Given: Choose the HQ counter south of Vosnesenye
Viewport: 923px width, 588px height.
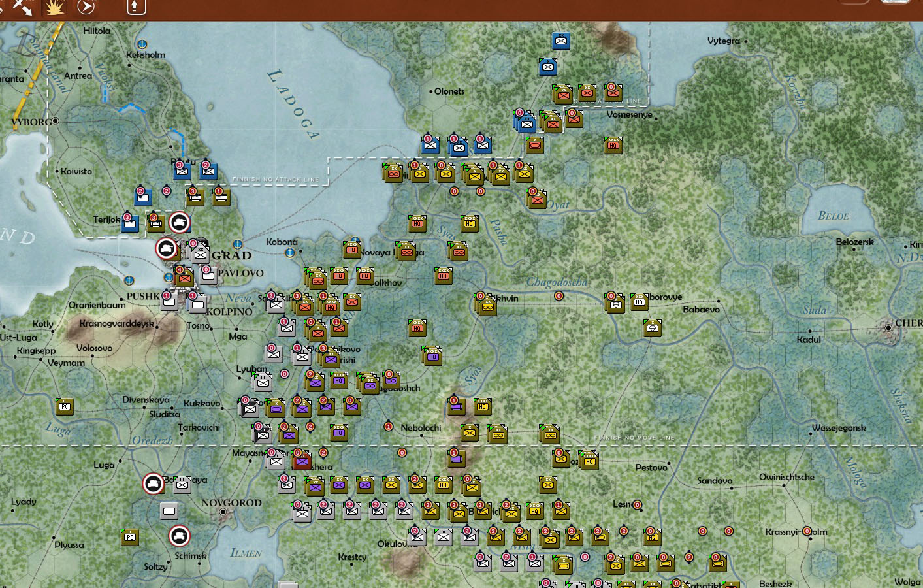Looking at the screenshot, I should click(x=613, y=146).
